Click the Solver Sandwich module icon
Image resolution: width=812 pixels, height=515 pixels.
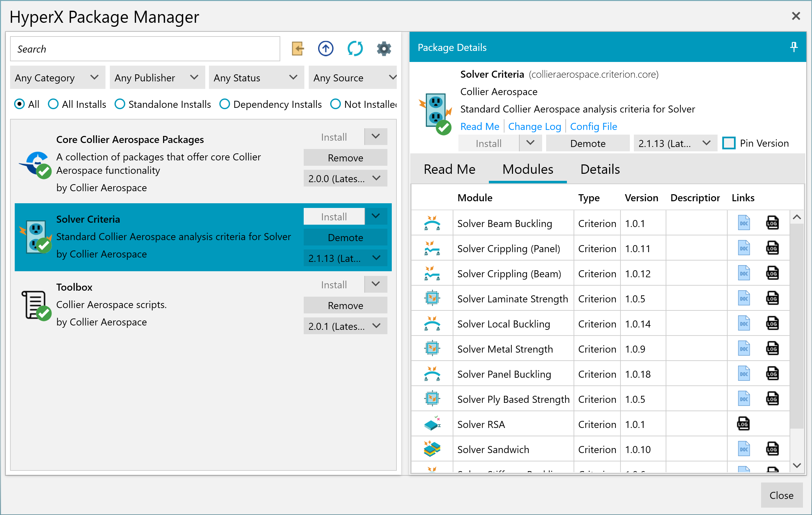tap(432, 449)
